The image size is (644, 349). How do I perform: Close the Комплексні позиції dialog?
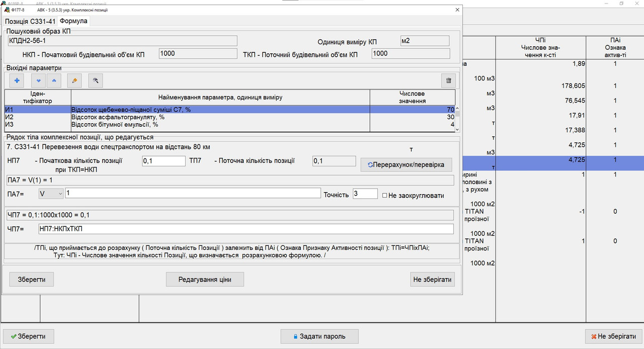point(457,10)
